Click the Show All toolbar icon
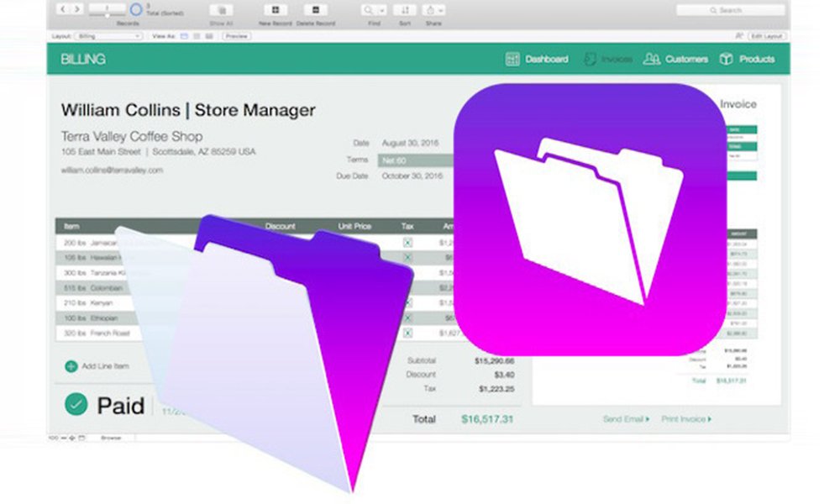 [x=221, y=10]
